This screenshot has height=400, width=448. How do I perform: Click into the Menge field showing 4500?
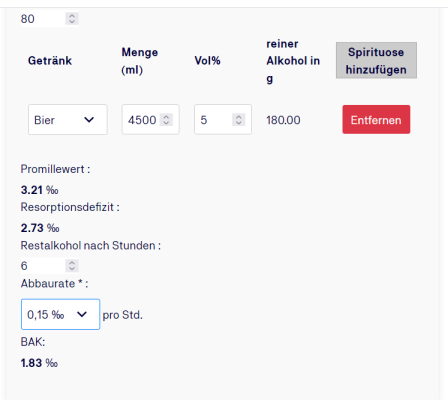[x=150, y=119]
